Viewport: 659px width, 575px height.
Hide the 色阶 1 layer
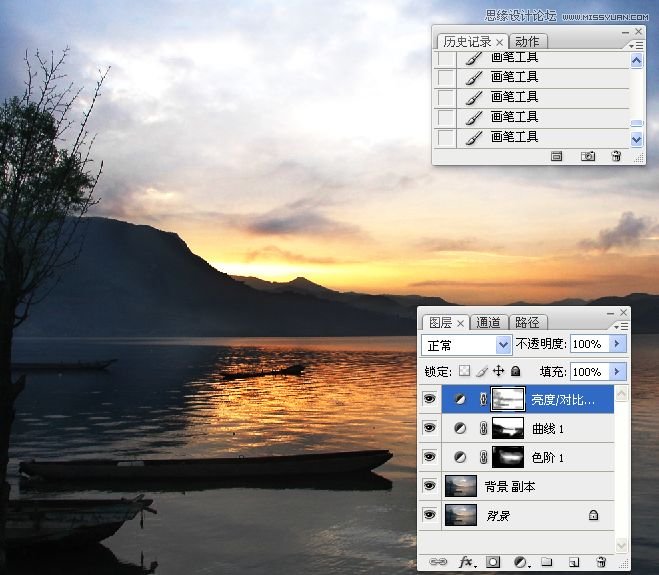[x=430, y=457]
